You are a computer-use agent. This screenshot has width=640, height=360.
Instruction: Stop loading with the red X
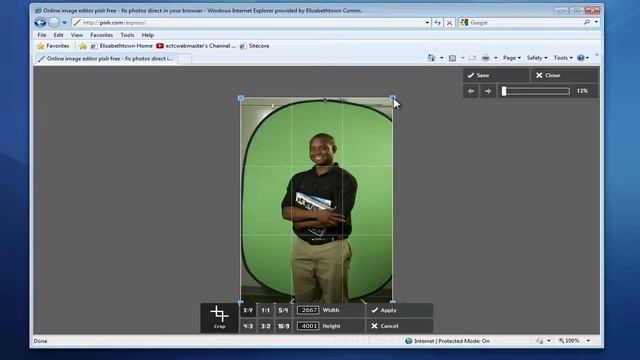click(x=449, y=22)
